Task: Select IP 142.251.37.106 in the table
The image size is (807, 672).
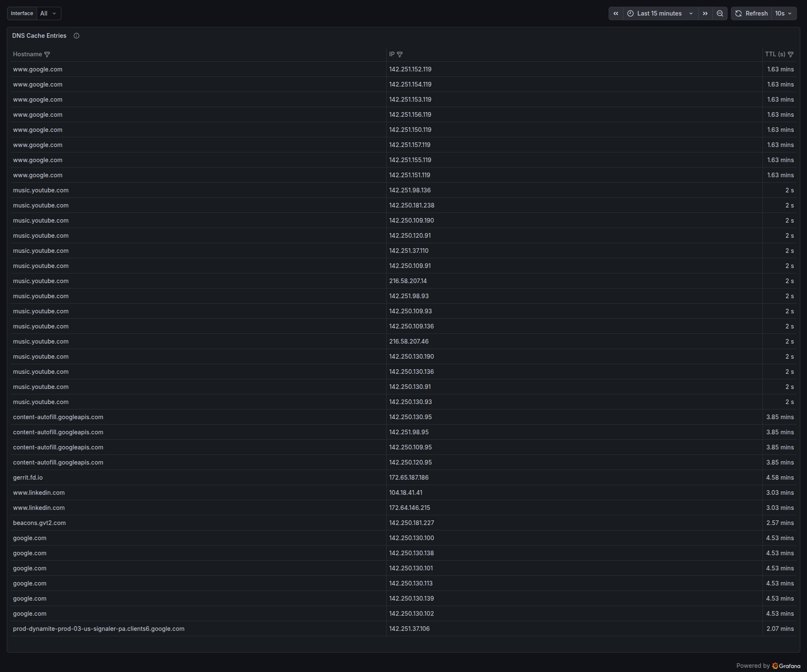Action: pos(409,629)
